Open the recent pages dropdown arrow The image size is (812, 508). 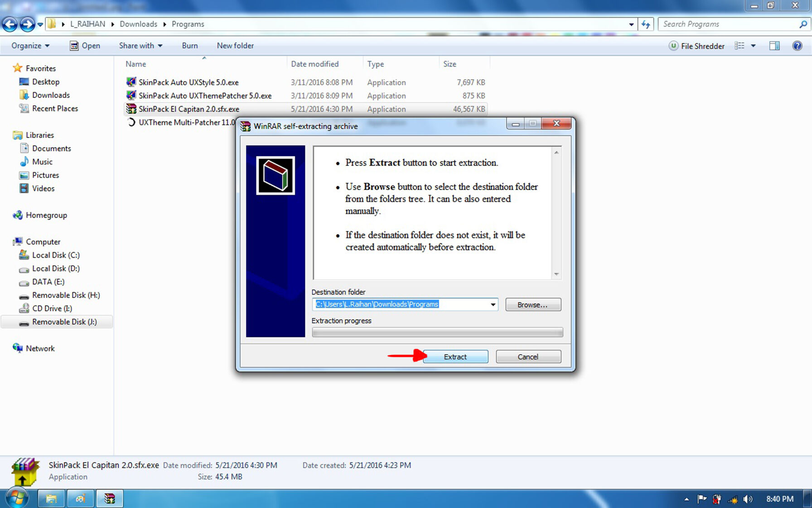pos(40,24)
